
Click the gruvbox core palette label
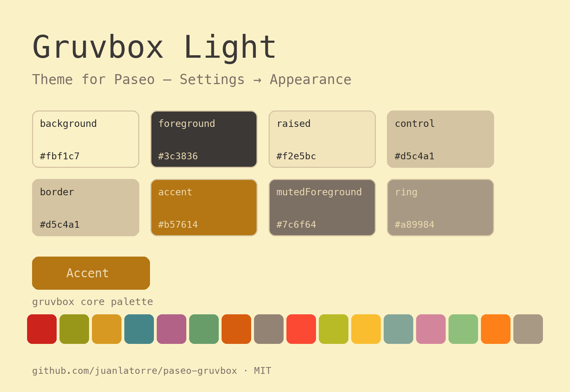point(93,302)
